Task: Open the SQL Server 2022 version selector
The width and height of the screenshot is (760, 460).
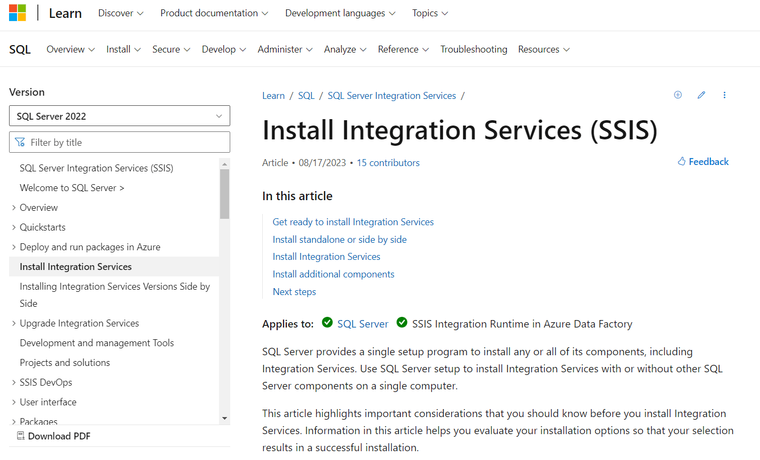Action: click(120, 116)
